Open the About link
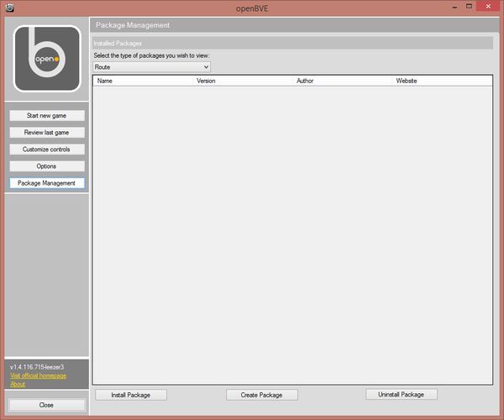Image resolution: width=504 pixels, height=420 pixels. pyautogui.click(x=18, y=385)
